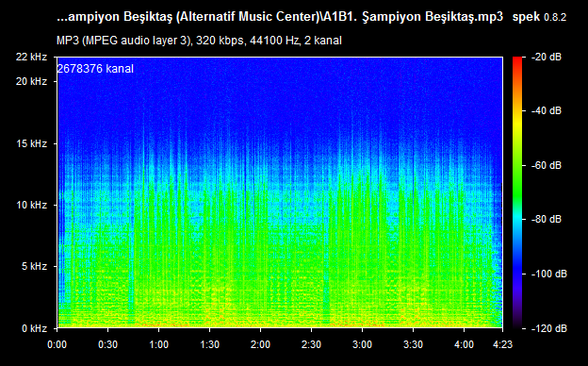Click the -100 dB scale label

coord(549,274)
